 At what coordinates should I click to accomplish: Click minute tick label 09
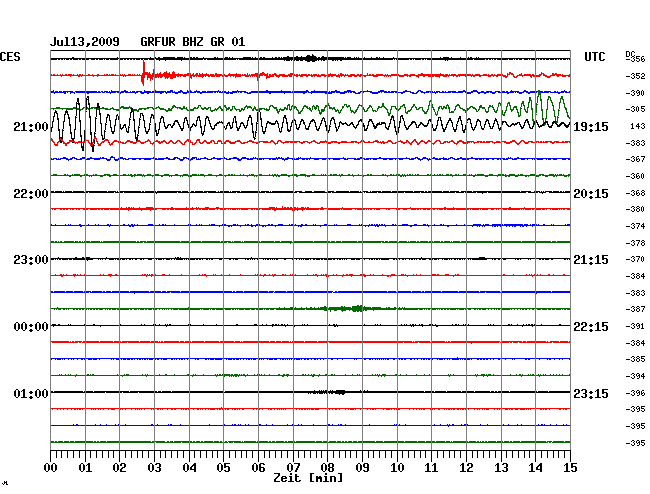[362, 468]
